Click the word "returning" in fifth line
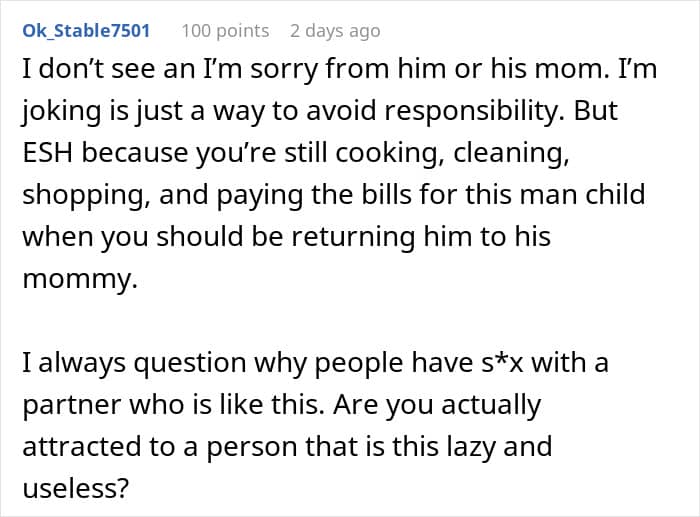Screen dimensions: 700x517 pyautogui.click(x=354, y=238)
